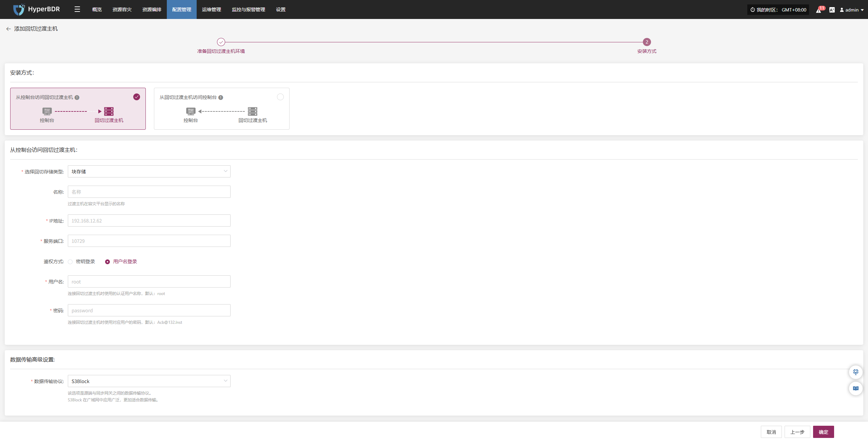The width and height of the screenshot is (868, 442).
Task: Open the 运维管理 menu
Action: pyautogui.click(x=211, y=9)
